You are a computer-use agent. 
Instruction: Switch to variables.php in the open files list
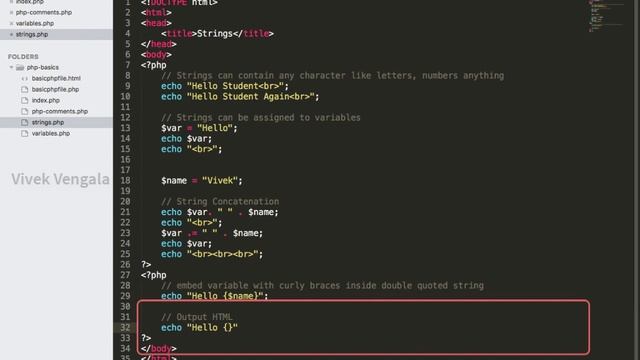[x=35, y=24]
